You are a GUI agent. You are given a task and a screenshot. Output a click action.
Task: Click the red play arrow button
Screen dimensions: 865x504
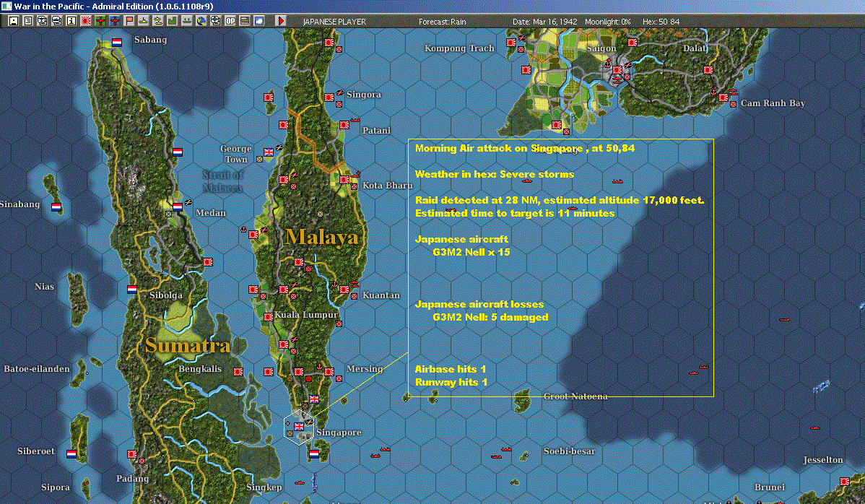point(280,21)
